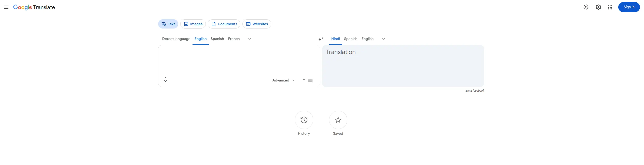Open the Advanced model dropdown
The width and height of the screenshot is (644, 165).
coord(284,80)
